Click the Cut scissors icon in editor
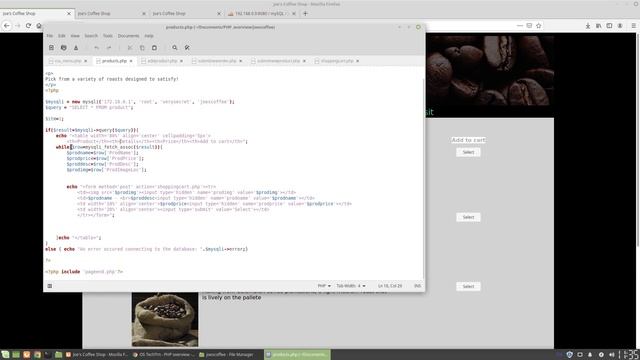Viewport: 640px width, 360px height. (x=130, y=48)
